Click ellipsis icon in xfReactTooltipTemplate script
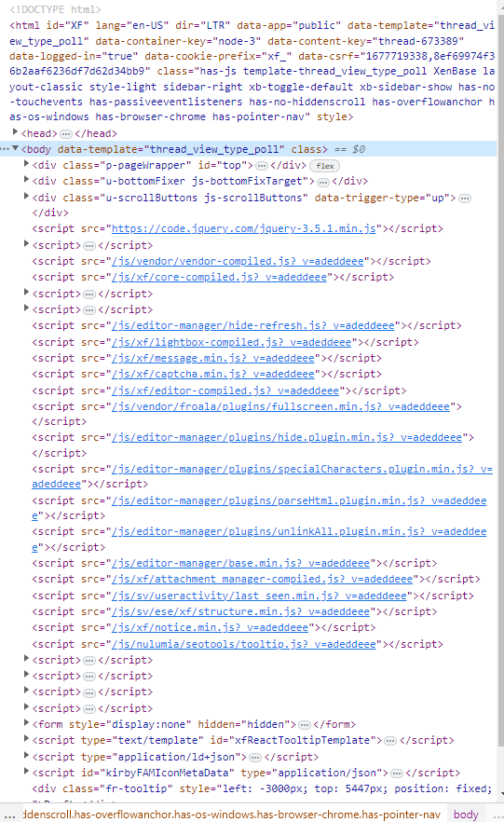Viewport: 504px width, 822px height. [x=389, y=740]
